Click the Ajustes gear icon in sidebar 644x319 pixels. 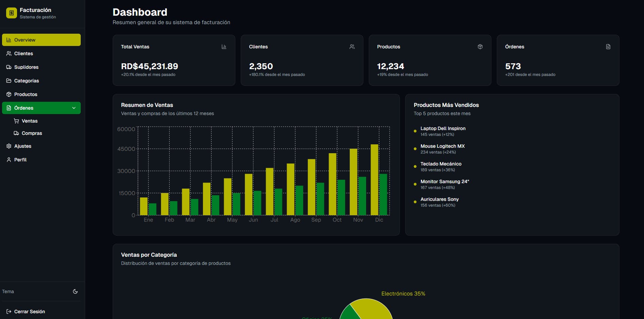coord(9,146)
